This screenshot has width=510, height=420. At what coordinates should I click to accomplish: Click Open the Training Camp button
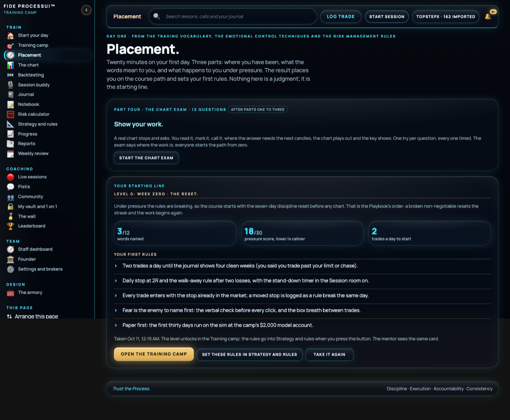pos(154,354)
